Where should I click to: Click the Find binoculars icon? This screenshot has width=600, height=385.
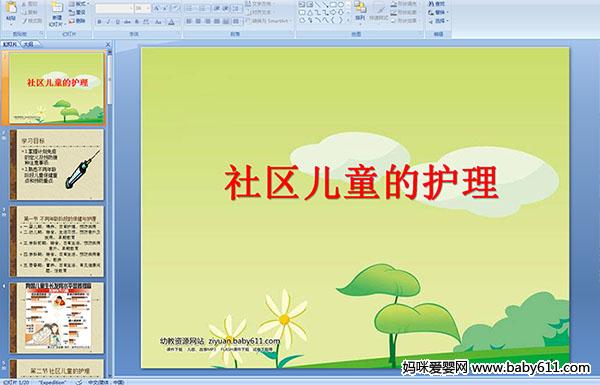point(431,4)
